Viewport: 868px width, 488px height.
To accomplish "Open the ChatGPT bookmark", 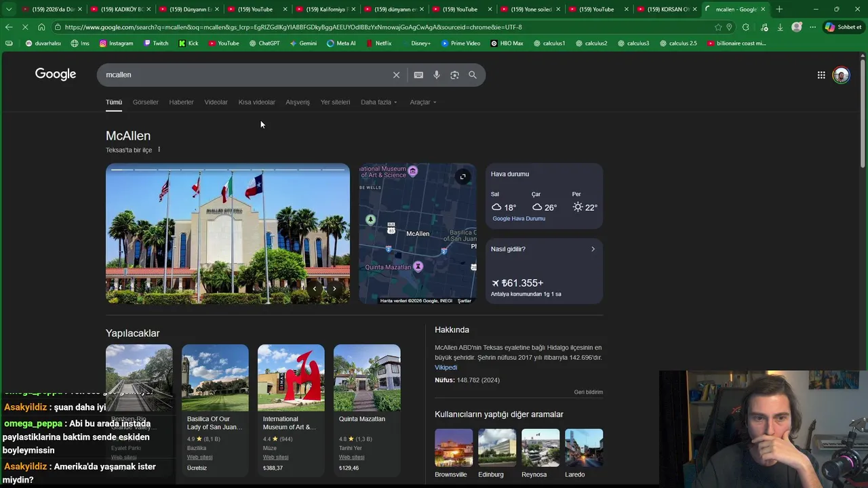I will pyautogui.click(x=264, y=43).
